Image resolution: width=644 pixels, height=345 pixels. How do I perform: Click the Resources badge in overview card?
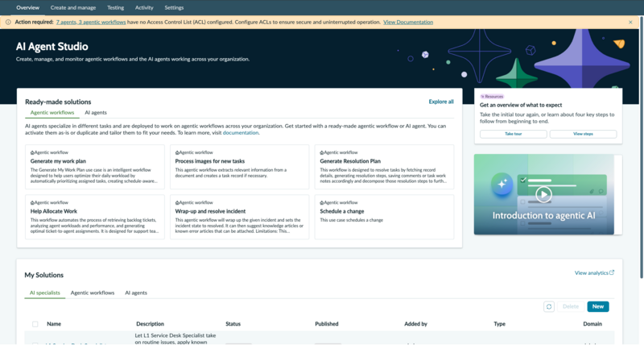tap(492, 97)
